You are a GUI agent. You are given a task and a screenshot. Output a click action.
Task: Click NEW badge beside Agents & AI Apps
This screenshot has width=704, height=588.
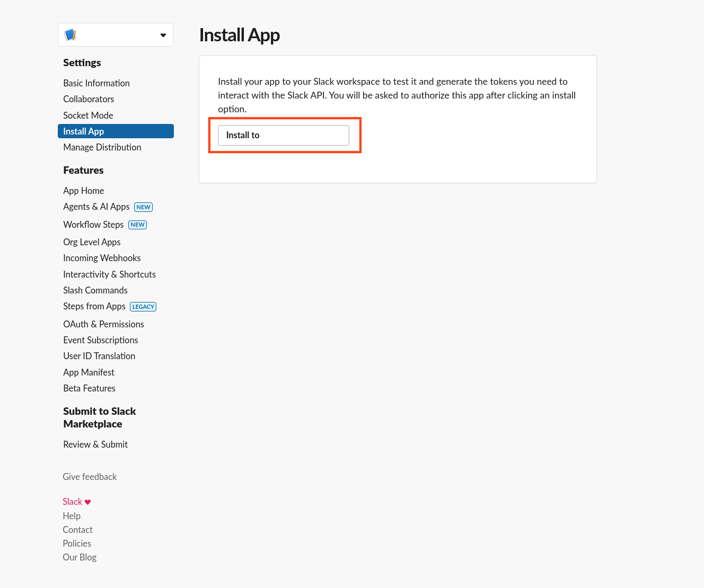(143, 207)
